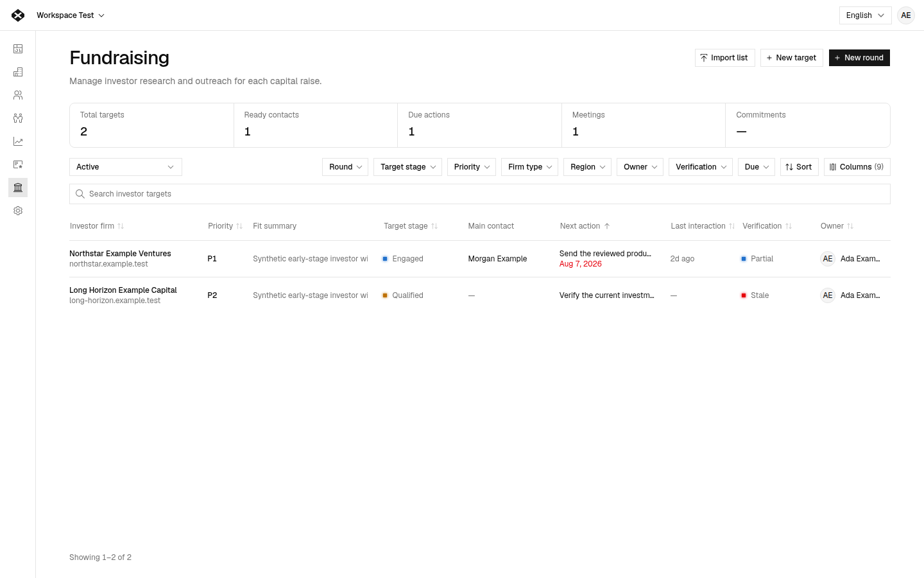Toggle the Next action sort arrow
This screenshot has width=924, height=578.
(x=607, y=226)
